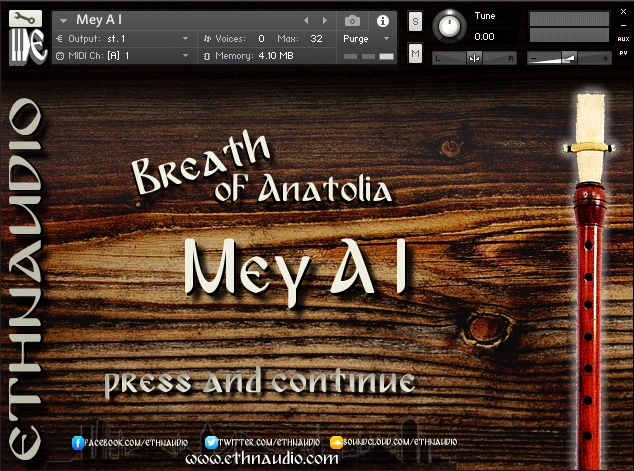Click the Max voices value 32
This screenshot has width=634, height=471.
tap(316, 39)
